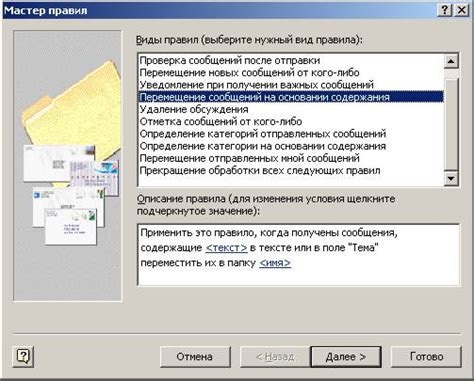Click the < Назад button
Image resolution: width=474 pixels, height=381 pixels.
pyautogui.click(x=275, y=357)
